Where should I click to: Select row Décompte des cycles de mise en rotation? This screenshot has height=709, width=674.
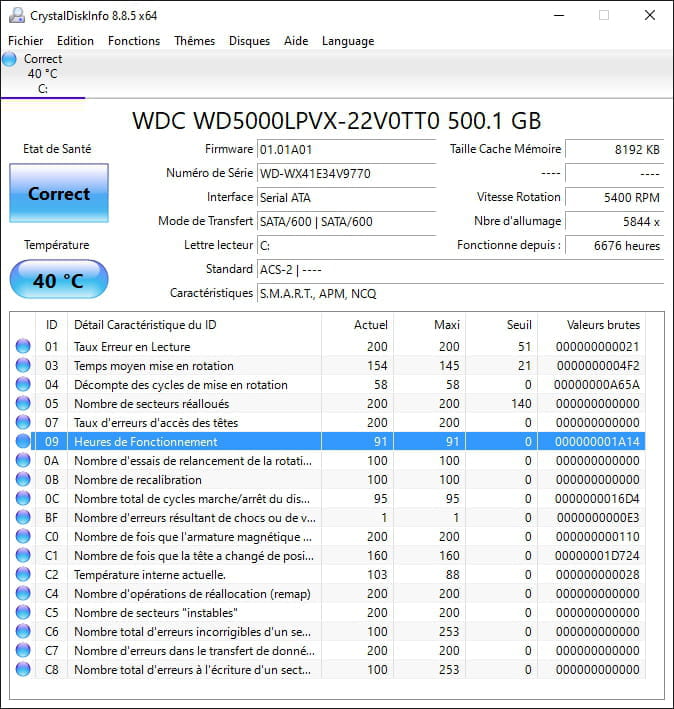[328, 384]
